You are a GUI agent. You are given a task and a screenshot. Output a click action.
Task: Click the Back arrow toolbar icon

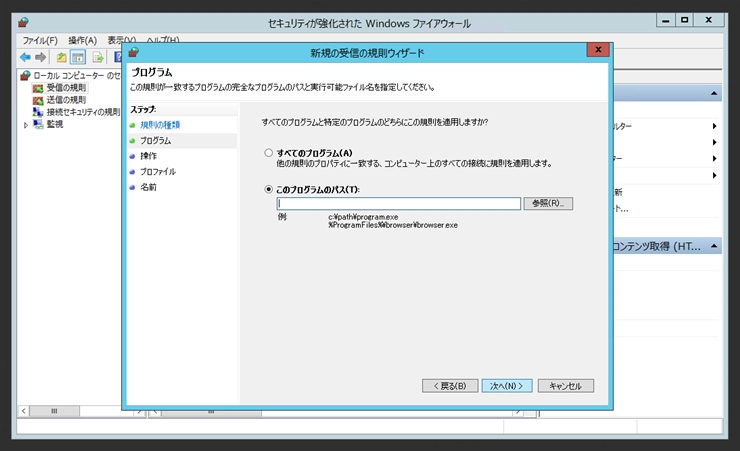pos(25,58)
